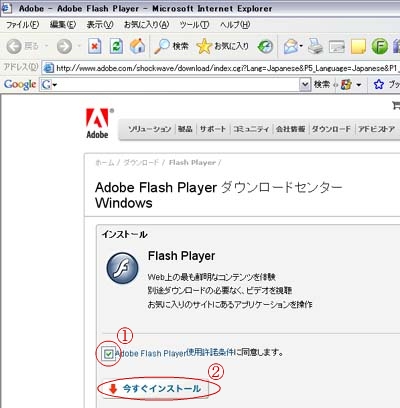Click the ソリューション nav tab

pyautogui.click(x=150, y=129)
